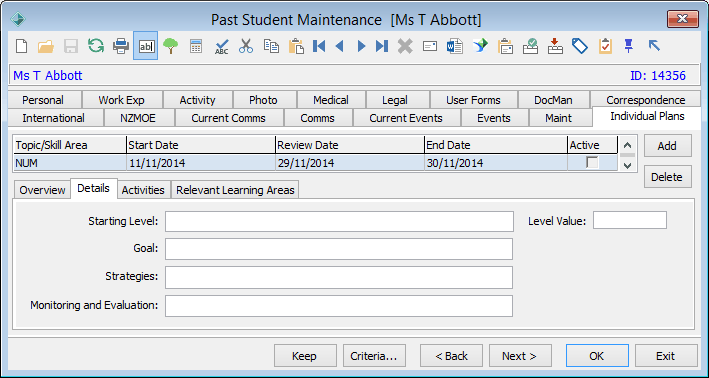Confirm with the OK button

597,356
